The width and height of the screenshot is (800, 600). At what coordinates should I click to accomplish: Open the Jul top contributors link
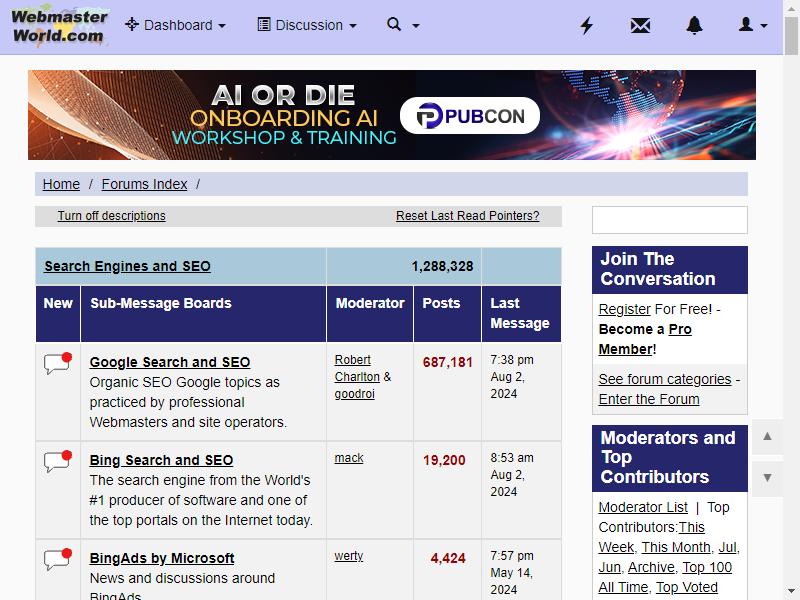[x=728, y=547]
